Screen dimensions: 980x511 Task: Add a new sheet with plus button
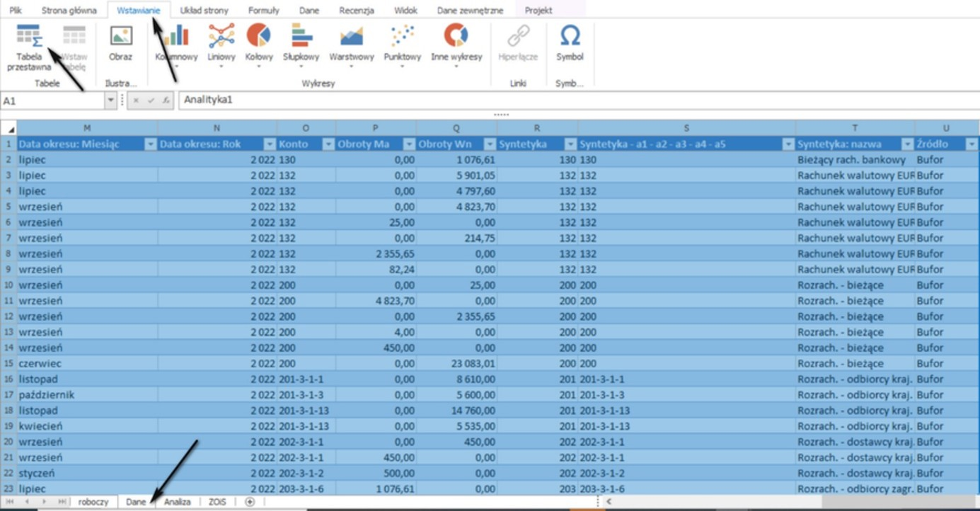250,501
